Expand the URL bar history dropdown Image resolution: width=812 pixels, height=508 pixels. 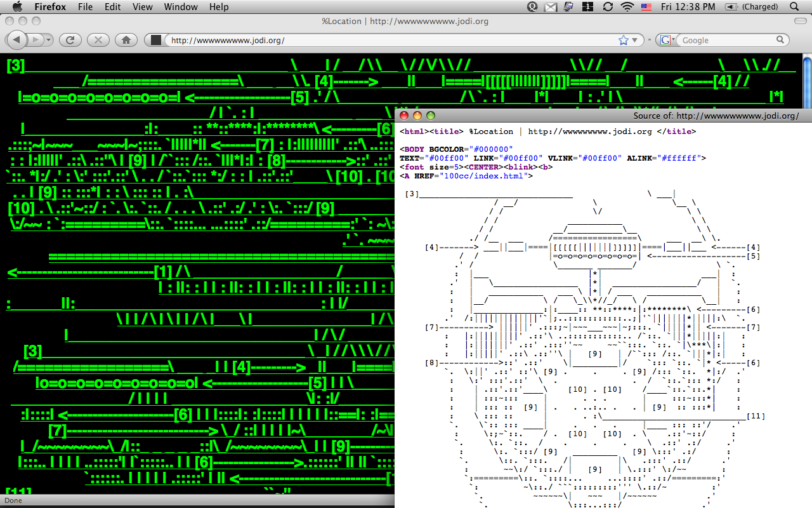tap(635, 40)
